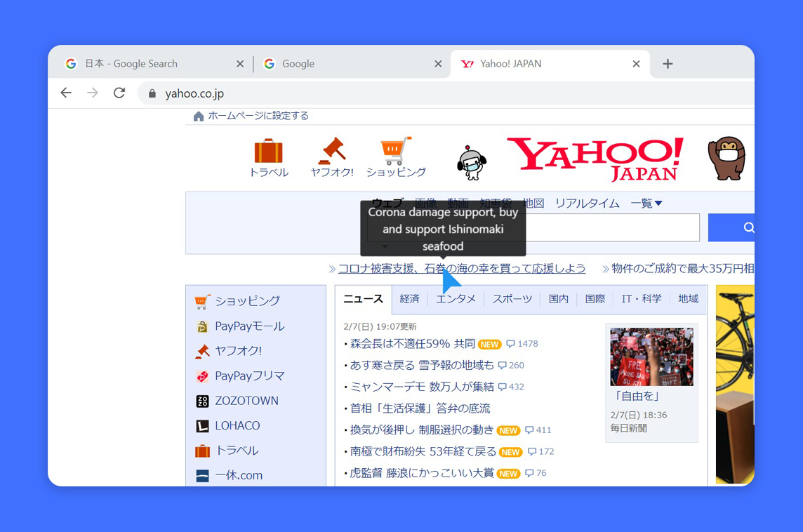Click the browser back arrow
Image resolution: width=803 pixels, height=532 pixels.
(66, 93)
